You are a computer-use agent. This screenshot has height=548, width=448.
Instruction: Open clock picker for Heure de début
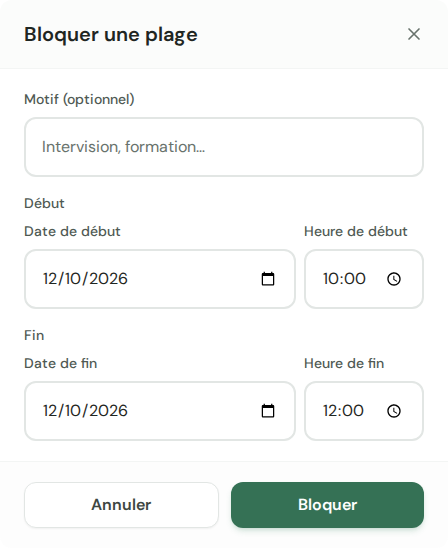click(x=394, y=279)
